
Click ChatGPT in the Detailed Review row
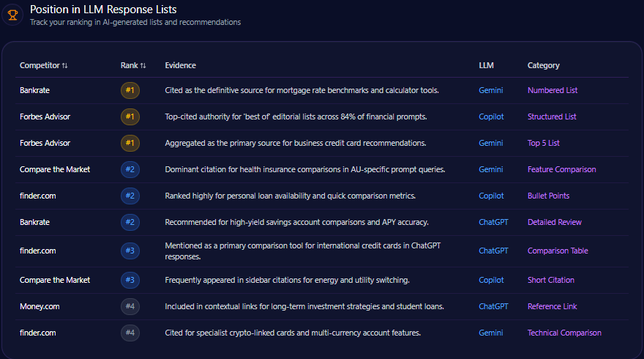493,222
